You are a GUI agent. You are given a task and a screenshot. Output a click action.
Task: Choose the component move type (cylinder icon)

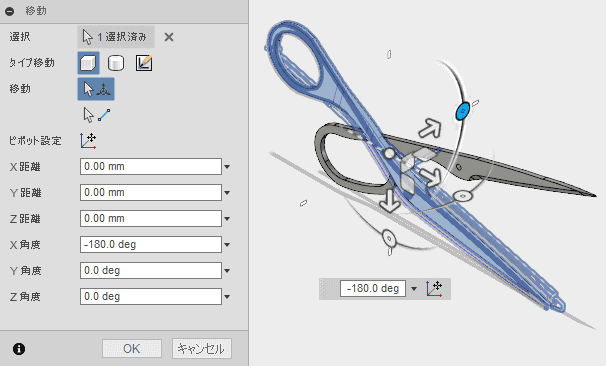pos(116,63)
